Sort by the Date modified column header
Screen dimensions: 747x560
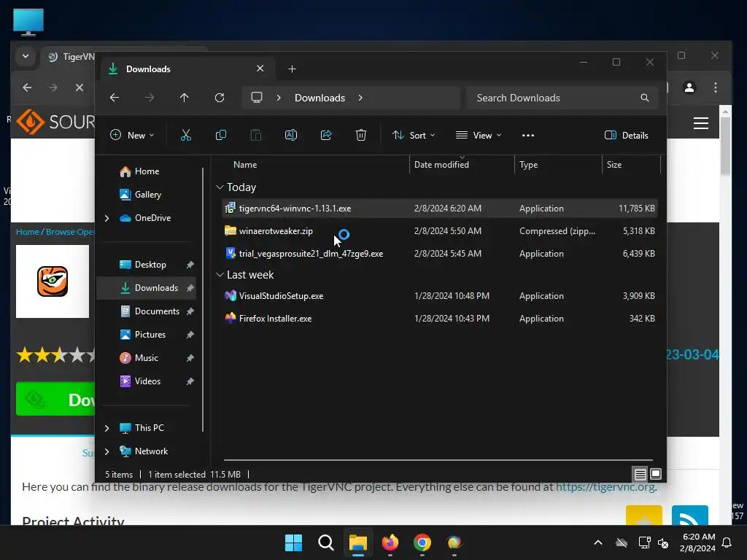[441, 165]
